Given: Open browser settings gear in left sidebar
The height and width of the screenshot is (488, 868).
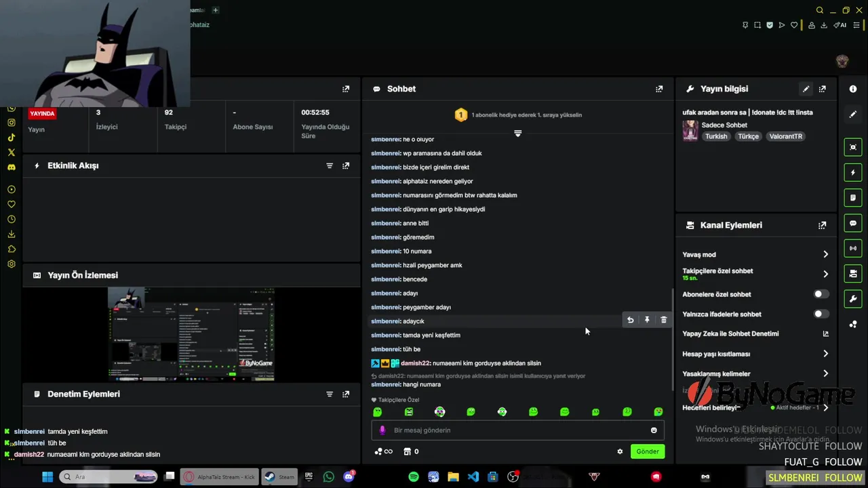Looking at the screenshot, I should click(x=12, y=264).
